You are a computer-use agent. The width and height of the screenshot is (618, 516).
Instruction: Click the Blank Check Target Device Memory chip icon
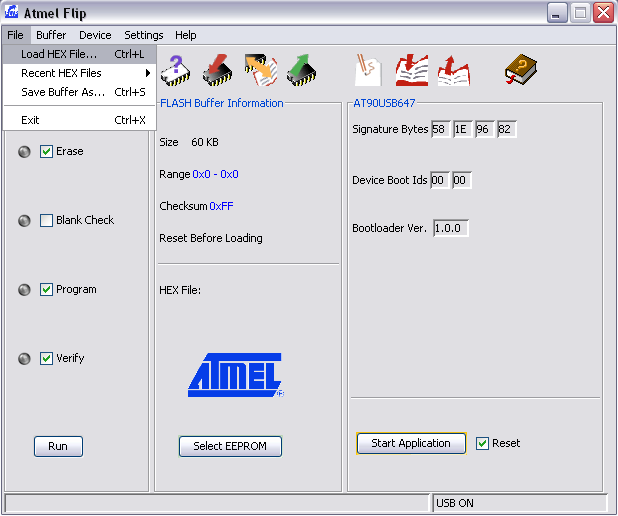(175, 70)
